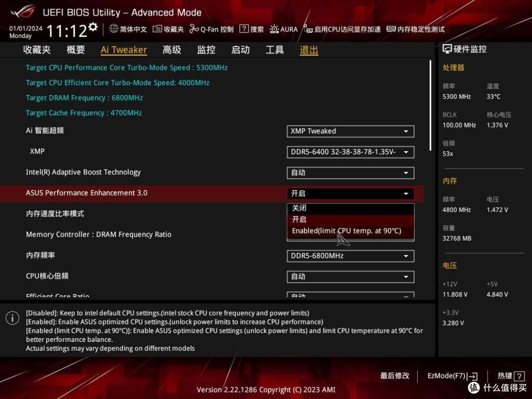Click the 1.472 V memory voltage value
The width and height of the screenshot is (532, 399).
pos(498,210)
